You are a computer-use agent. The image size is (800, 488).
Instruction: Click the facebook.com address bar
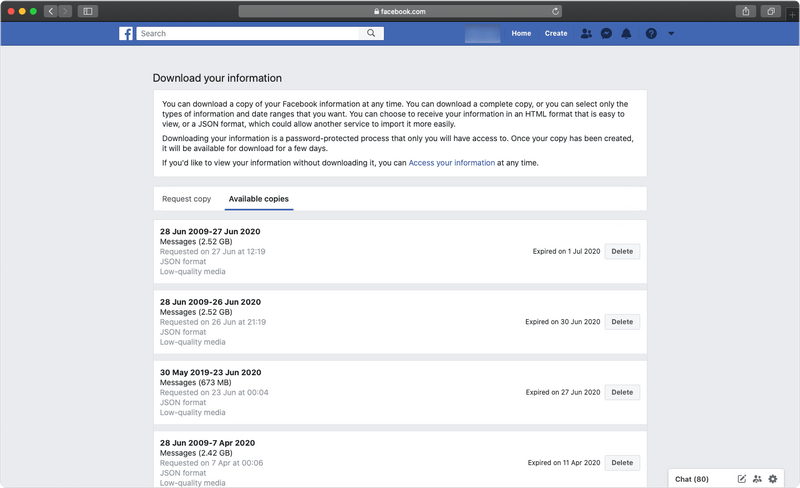(400, 11)
